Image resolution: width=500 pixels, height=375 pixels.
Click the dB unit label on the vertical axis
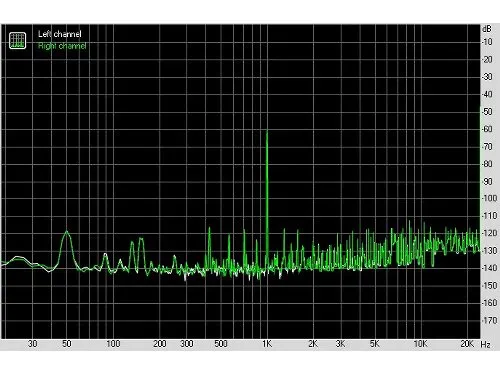click(487, 29)
